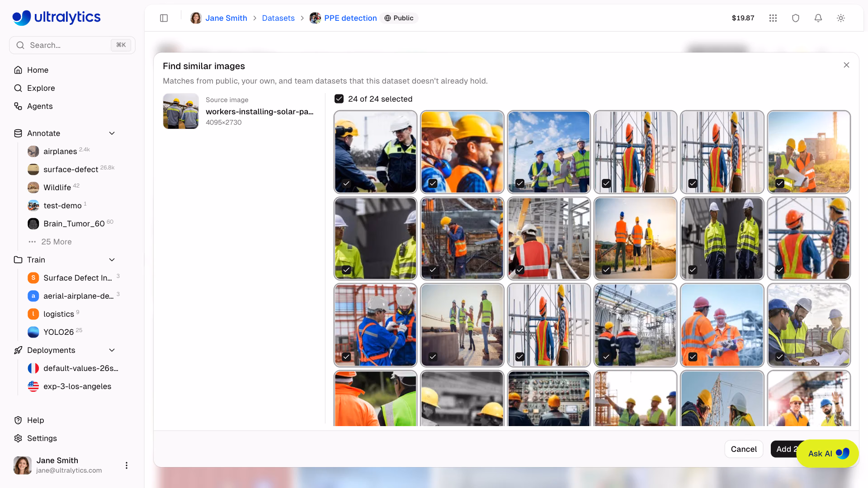Click the airplanes dataset thumbnail icon

pyautogui.click(x=33, y=151)
